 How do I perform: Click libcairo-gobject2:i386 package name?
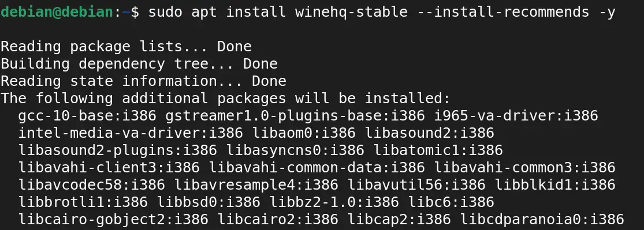pyautogui.click(x=113, y=220)
